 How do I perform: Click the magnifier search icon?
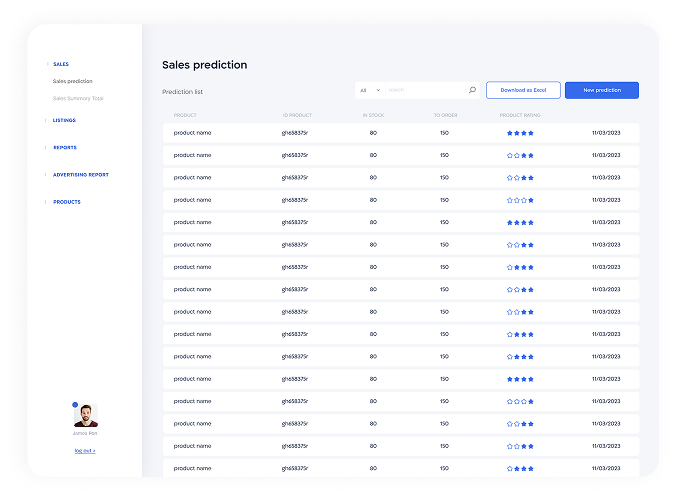(472, 90)
